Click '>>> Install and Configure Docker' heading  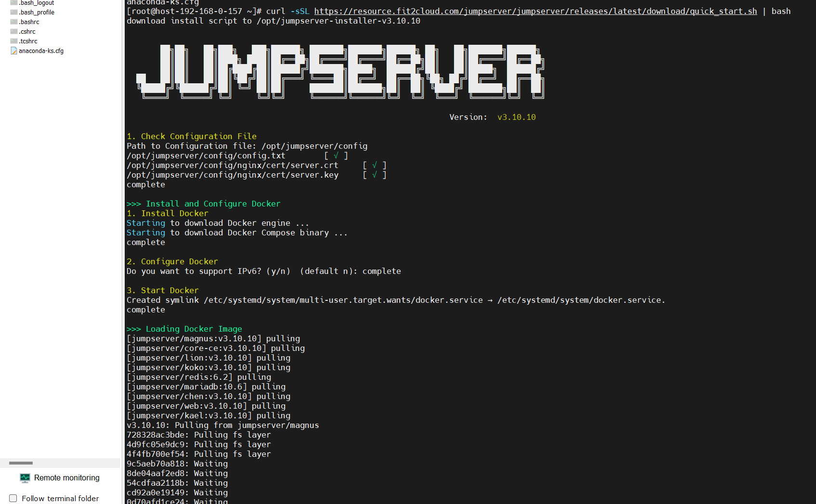204,204
